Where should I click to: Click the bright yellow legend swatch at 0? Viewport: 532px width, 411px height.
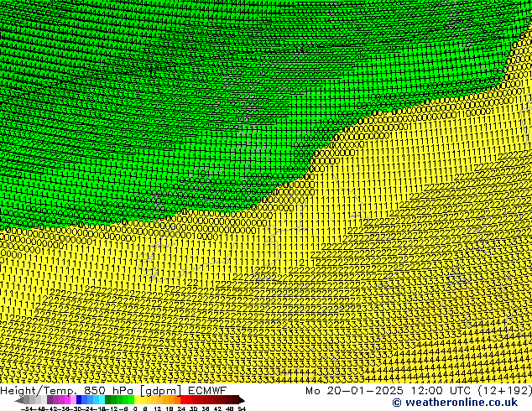click(x=137, y=399)
